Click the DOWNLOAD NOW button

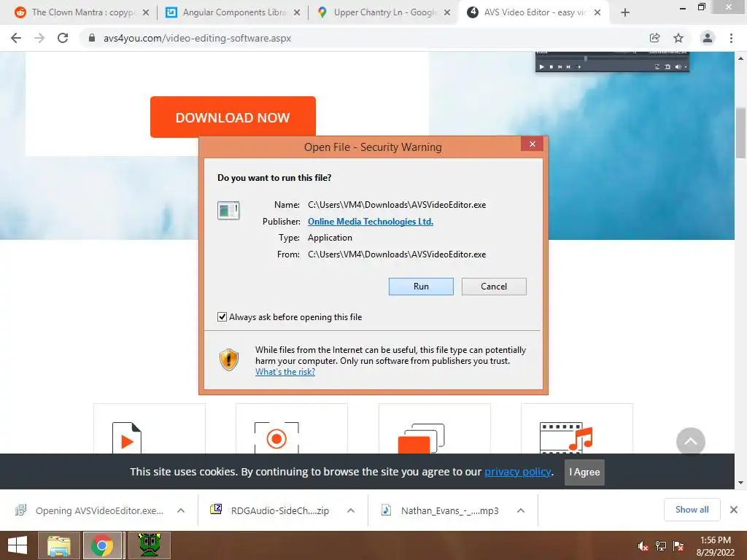pyautogui.click(x=233, y=117)
